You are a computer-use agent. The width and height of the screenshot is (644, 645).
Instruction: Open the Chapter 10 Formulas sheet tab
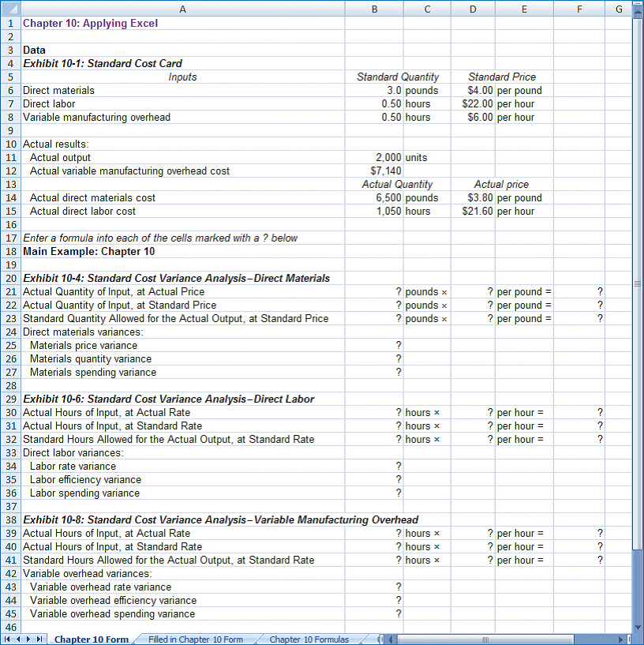click(x=309, y=639)
